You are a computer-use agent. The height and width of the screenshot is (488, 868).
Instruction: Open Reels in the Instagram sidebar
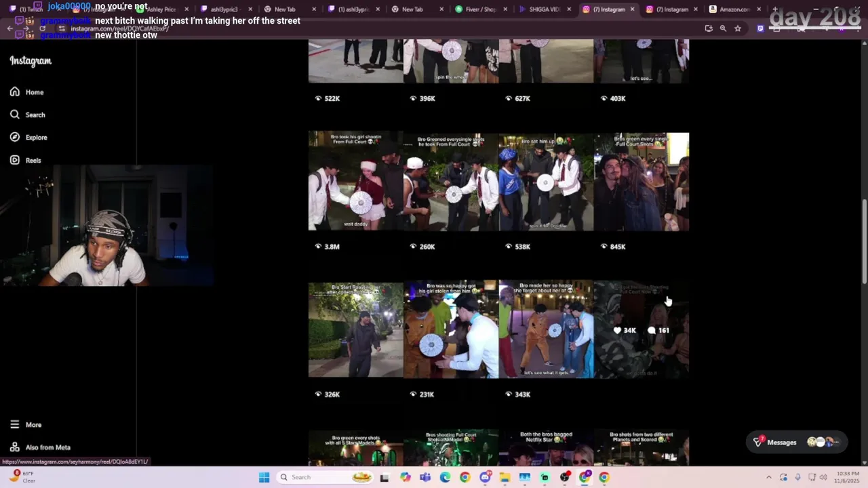[x=26, y=160]
